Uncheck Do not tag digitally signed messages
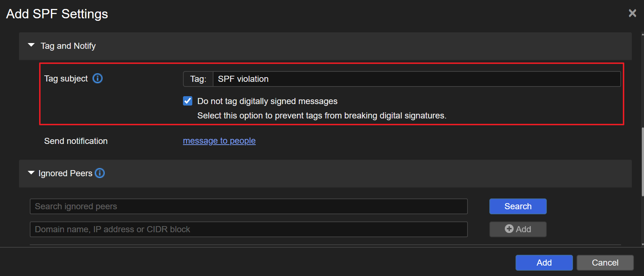Image resolution: width=644 pixels, height=276 pixels. coord(188,101)
